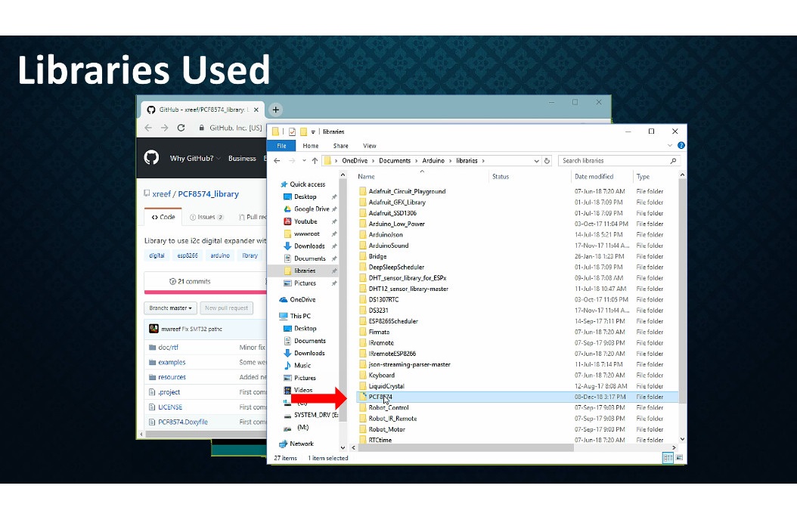Switch to the Share ribbon tab
Image resolution: width=797 pixels, height=532 pixels.
coord(340,146)
